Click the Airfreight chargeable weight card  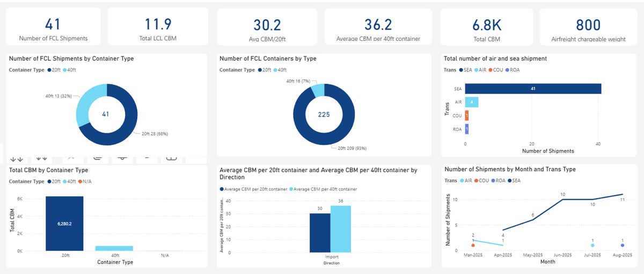588,27
